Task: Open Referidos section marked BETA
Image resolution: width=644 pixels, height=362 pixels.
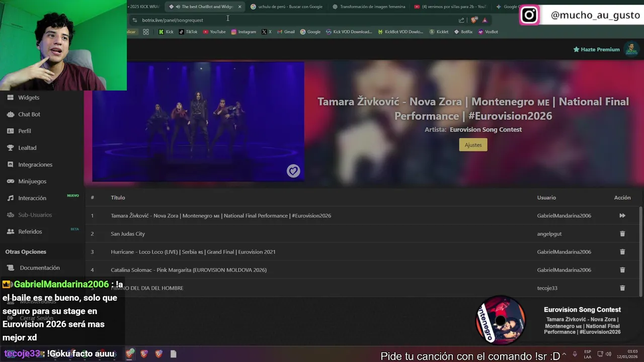Action: click(x=30, y=231)
